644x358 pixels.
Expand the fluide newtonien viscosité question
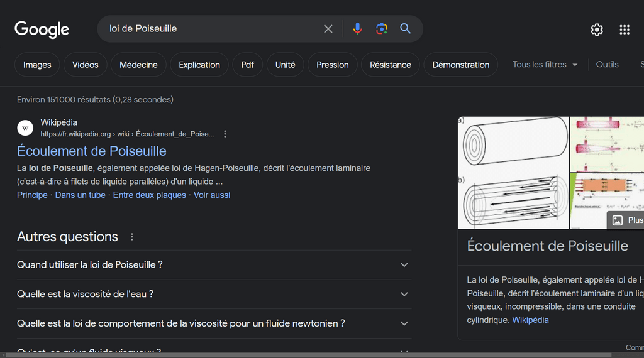pos(214,323)
